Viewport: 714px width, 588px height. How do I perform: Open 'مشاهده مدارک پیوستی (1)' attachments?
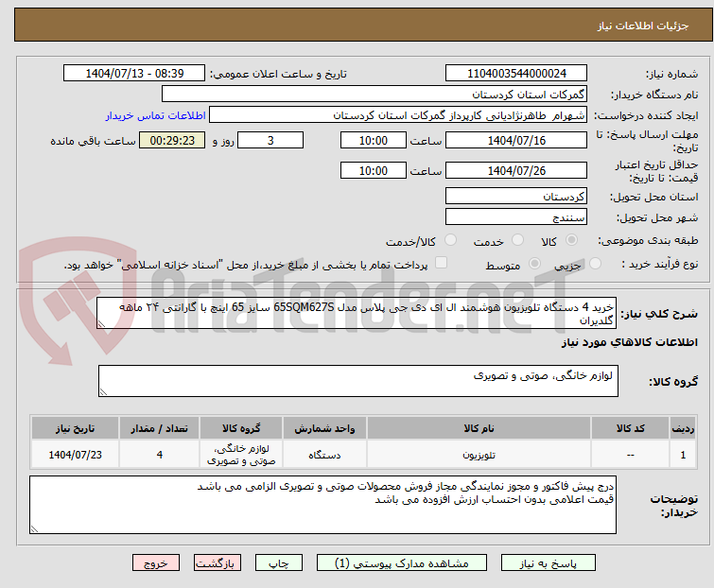[x=402, y=563]
